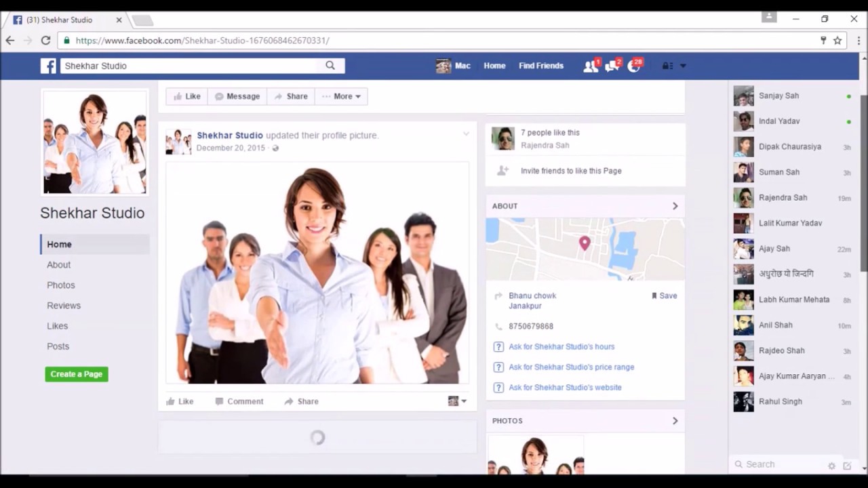Screen dimensions: 868x488
Task: Open the friend requests icon
Action: coord(591,66)
